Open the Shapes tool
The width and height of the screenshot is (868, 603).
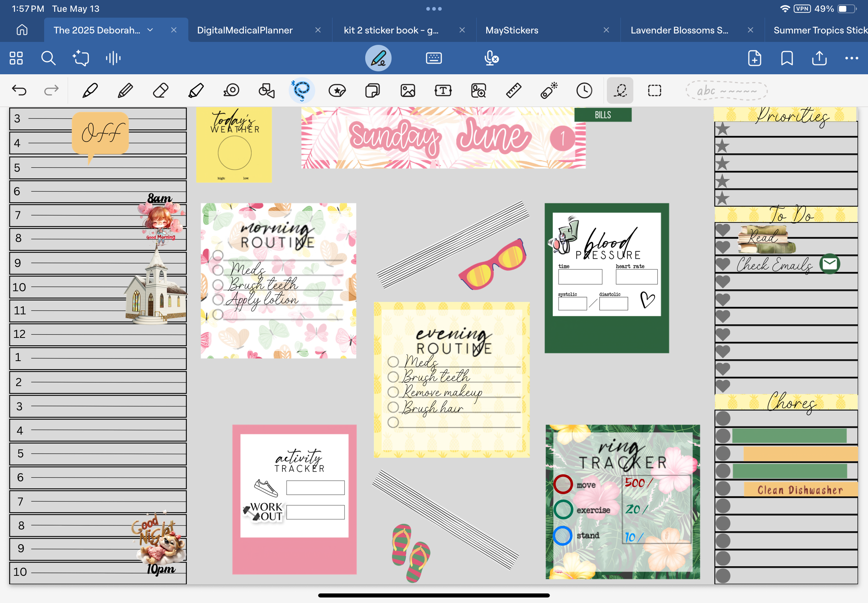266,91
